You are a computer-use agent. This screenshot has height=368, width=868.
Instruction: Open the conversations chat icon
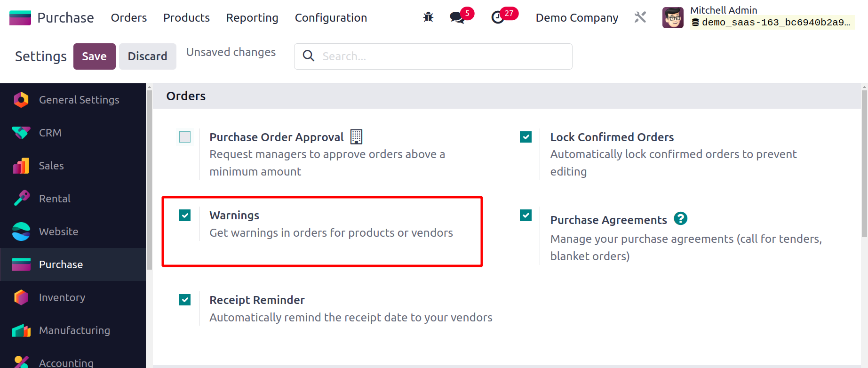point(457,18)
